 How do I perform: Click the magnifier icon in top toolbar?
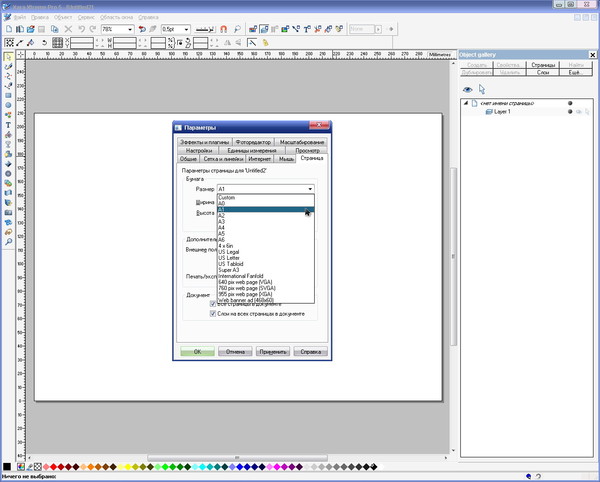pos(237,29)
